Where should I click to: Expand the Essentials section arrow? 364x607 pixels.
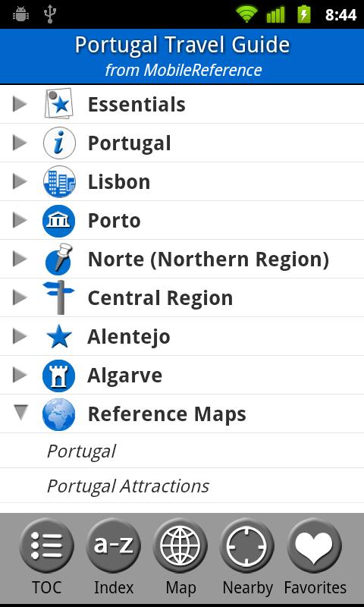(x=20, y=104)
